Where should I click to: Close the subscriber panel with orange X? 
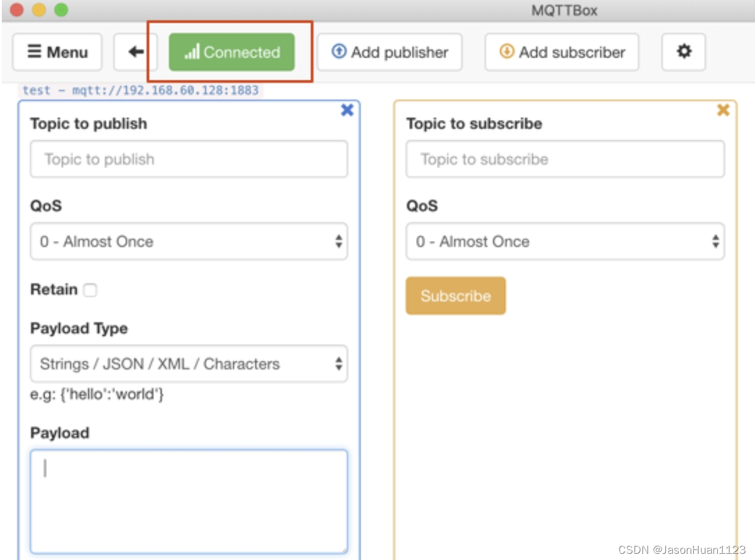tap(723, 110)
